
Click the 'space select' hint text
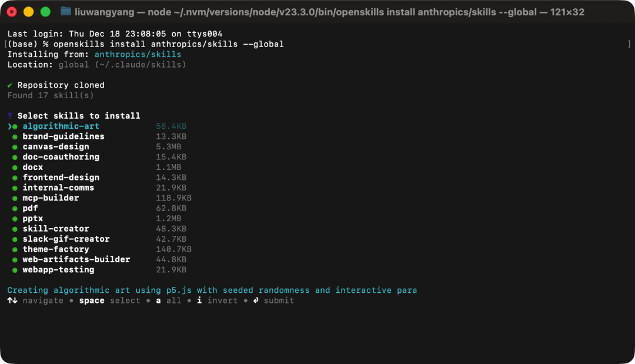[109, 300]
